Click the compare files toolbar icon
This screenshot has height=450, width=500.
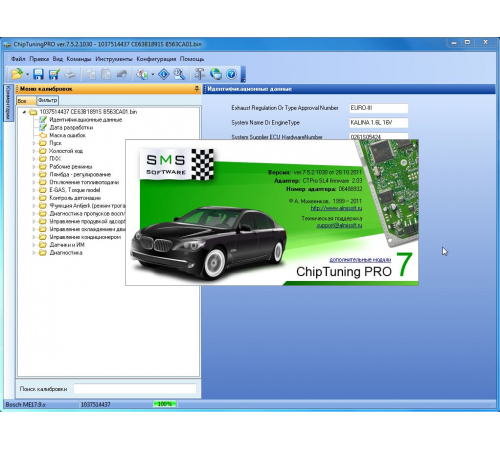tap(142, 74)
